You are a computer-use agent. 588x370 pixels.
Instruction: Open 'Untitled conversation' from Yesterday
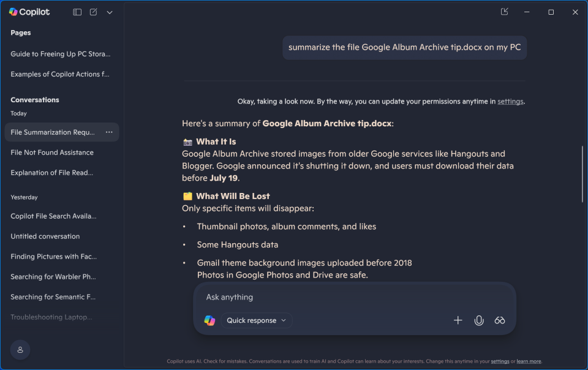point(45,236)
